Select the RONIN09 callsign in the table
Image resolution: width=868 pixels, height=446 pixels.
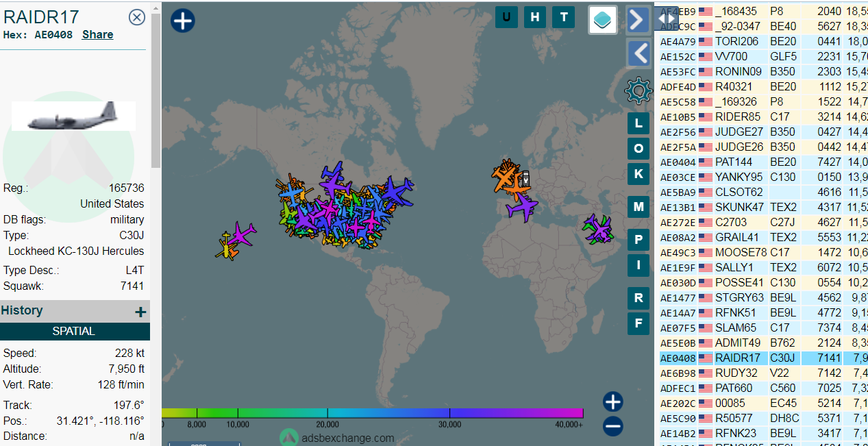(739, 71)
